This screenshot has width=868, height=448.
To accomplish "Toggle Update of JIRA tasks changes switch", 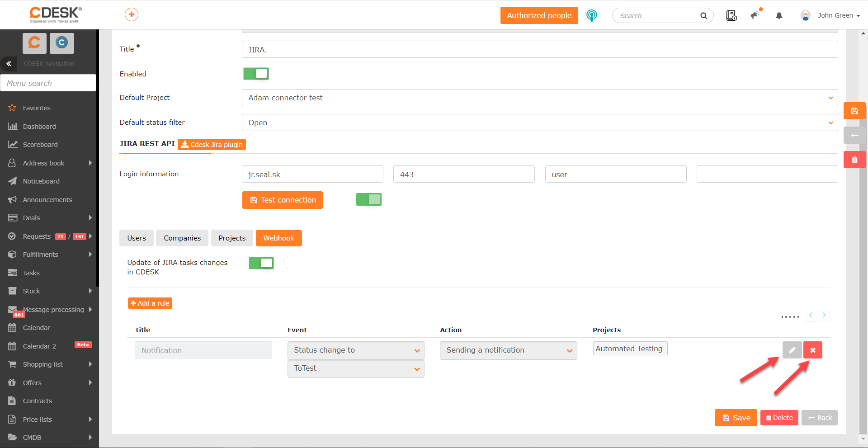I will (261, 263).
